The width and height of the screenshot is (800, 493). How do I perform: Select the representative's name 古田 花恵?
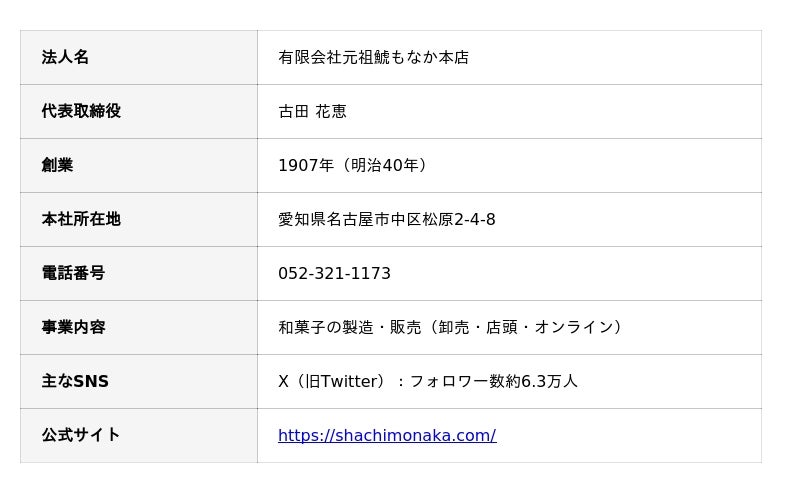(x=312, y=112)
